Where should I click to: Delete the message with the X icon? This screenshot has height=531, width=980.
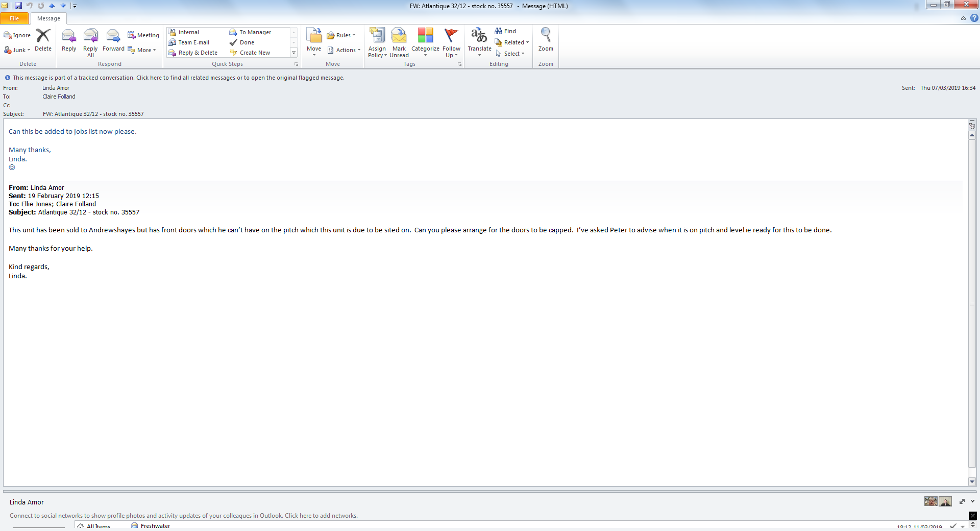coord(43,40)
